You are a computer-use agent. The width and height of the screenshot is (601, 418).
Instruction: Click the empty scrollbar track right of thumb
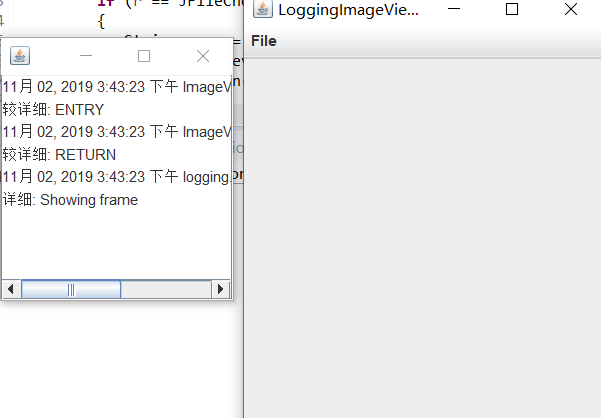166,289
